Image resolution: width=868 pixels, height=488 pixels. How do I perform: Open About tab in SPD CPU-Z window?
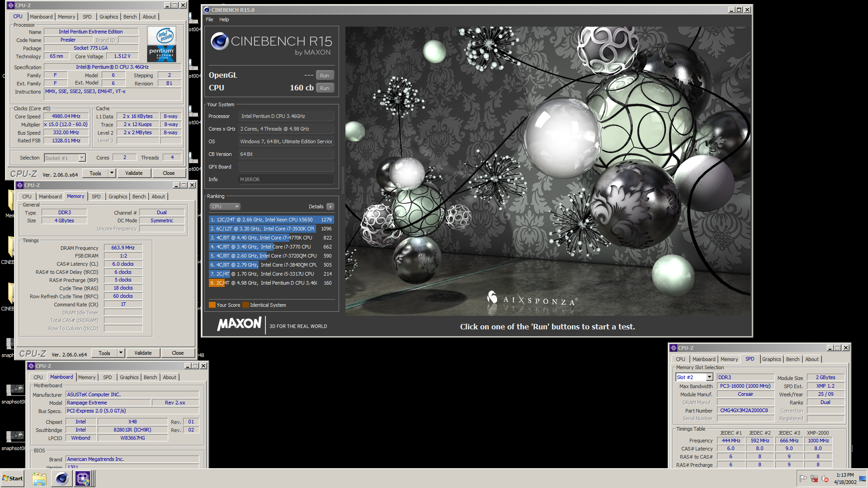[812, 359]
